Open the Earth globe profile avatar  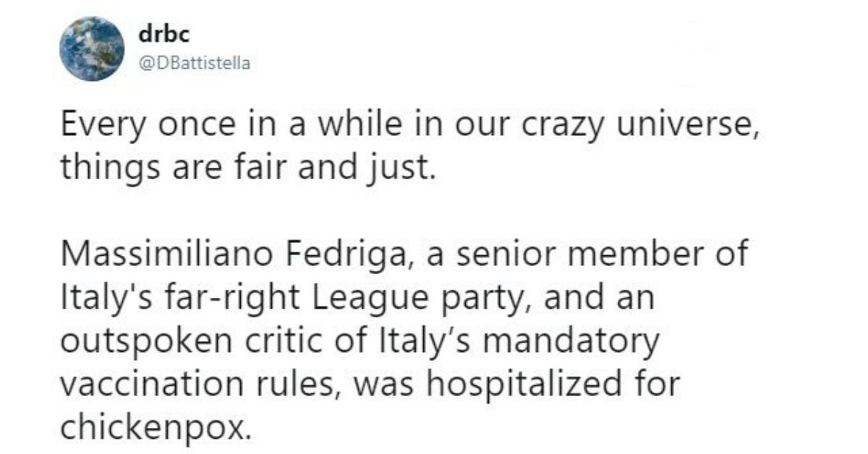[x=92, y=48]
